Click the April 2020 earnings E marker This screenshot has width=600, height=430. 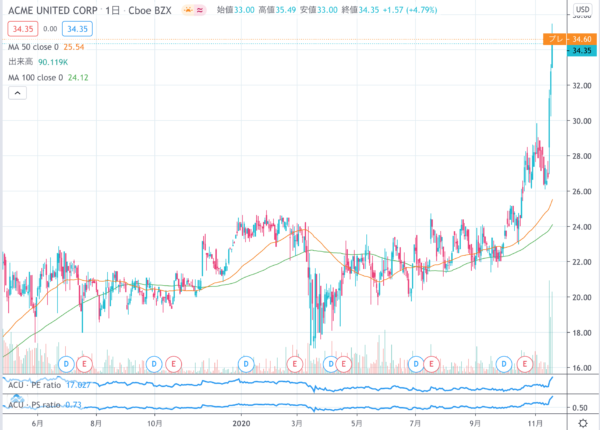coord(343,364)
